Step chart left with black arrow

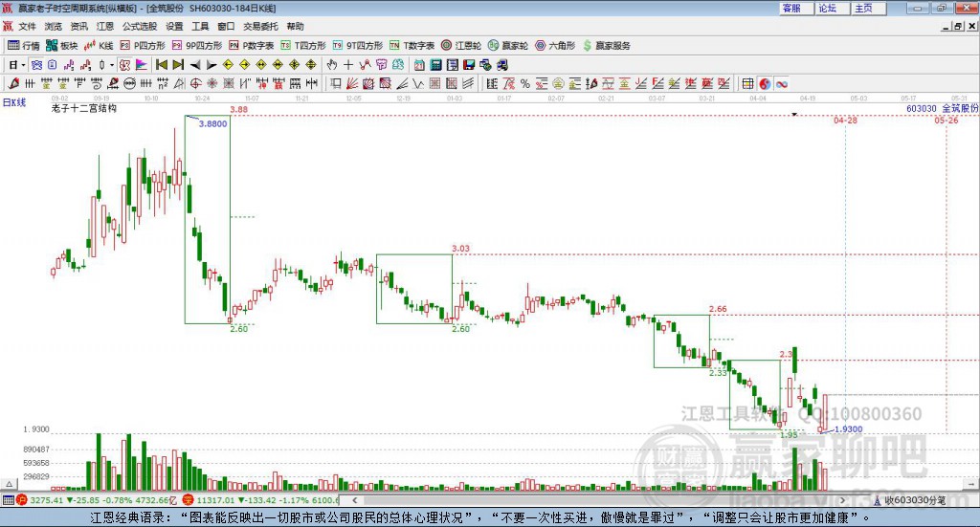click(x=195, y=65)
